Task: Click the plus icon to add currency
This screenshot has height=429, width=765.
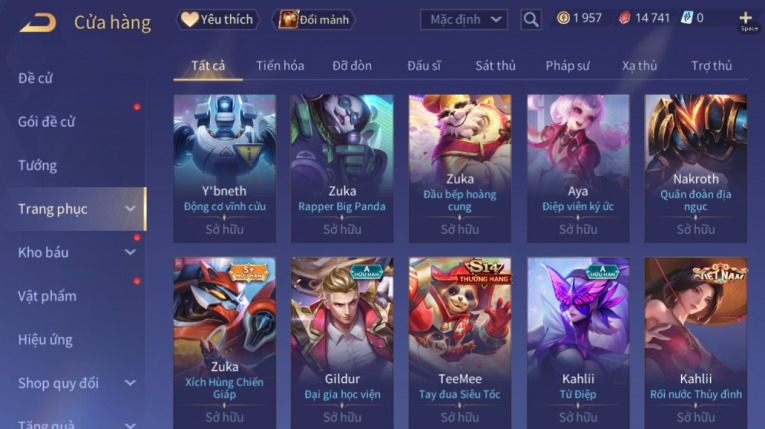Action: (745, 18)
